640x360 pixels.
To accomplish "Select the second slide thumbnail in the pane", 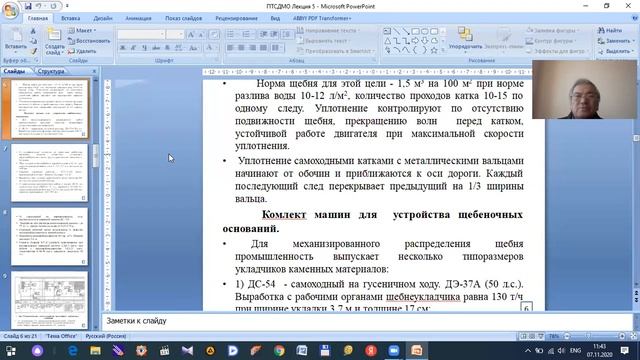I will click(49, 173).
